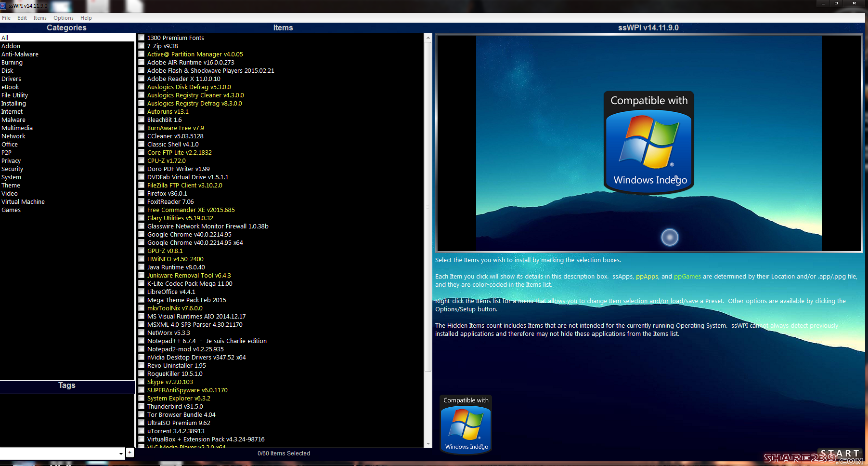
Task: Click the BurnAware Free v7.9 item name
Action: click(x=176, y=128)
